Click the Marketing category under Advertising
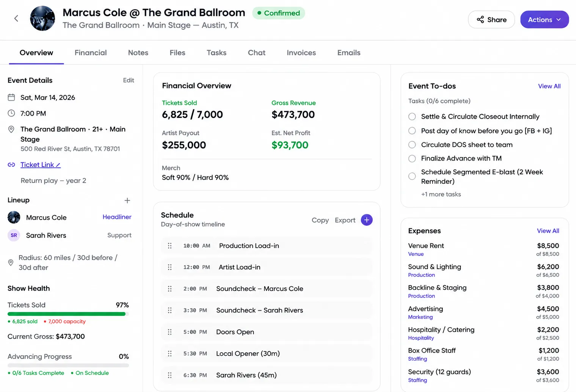 [x=420, y=317]
